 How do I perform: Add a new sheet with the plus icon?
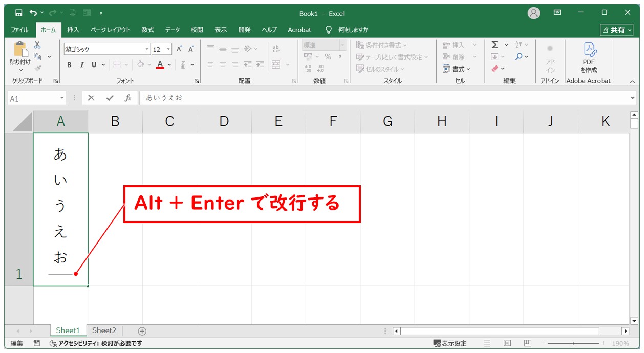click(x=142, y=331)
